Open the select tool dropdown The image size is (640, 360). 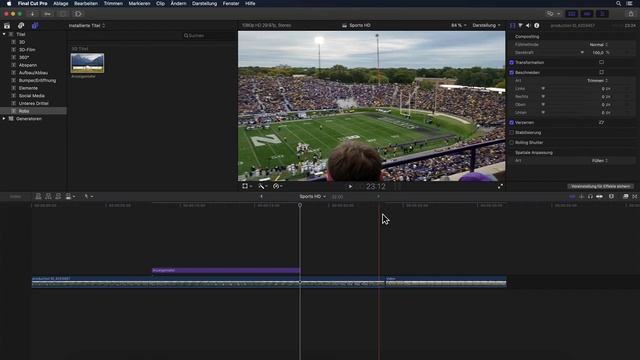(89, 196)
